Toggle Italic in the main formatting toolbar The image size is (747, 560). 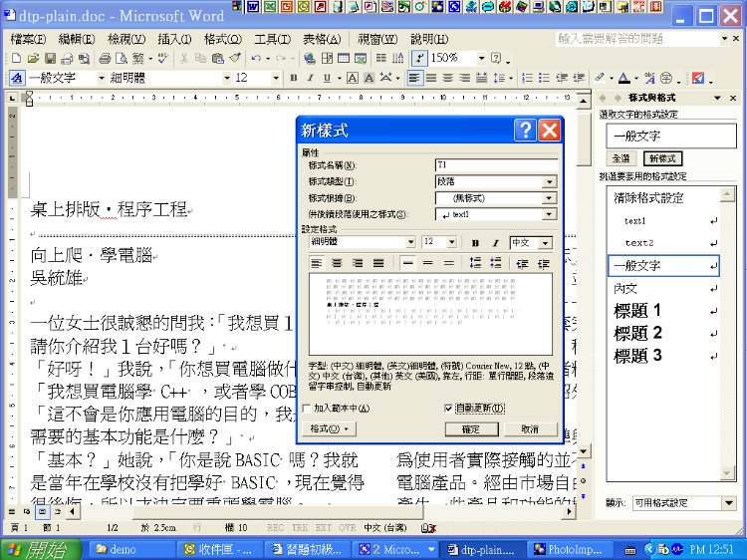(x=310, y=78)
